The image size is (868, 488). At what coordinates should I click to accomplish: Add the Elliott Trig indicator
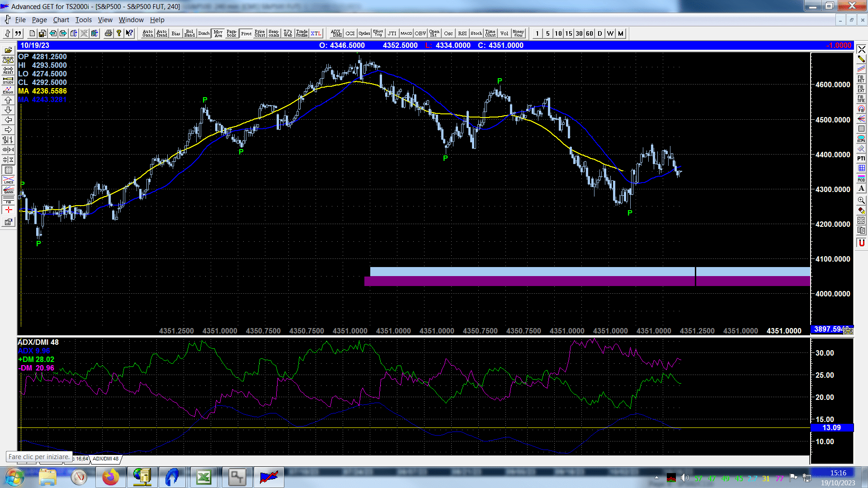(378, 33)
